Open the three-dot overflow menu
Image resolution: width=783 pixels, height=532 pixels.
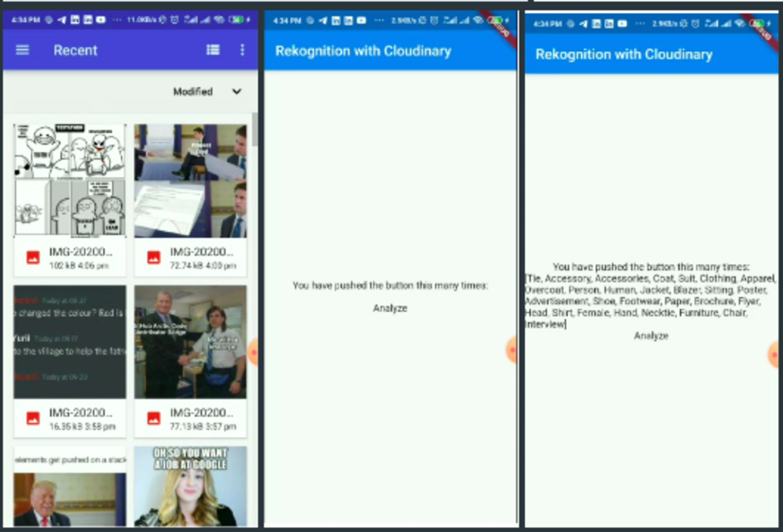[242, 50]
